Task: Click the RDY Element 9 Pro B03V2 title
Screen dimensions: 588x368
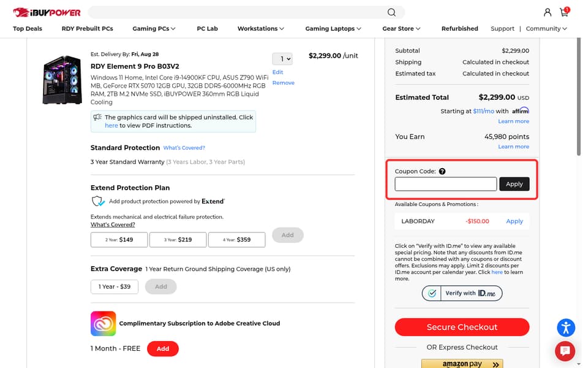Action: (135, 66)
